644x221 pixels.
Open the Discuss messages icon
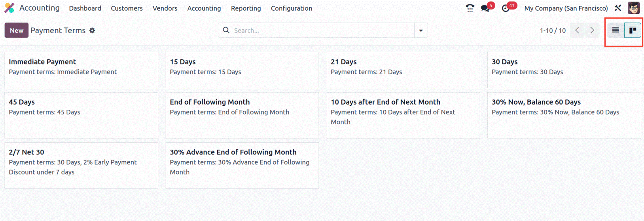point(485,8)
